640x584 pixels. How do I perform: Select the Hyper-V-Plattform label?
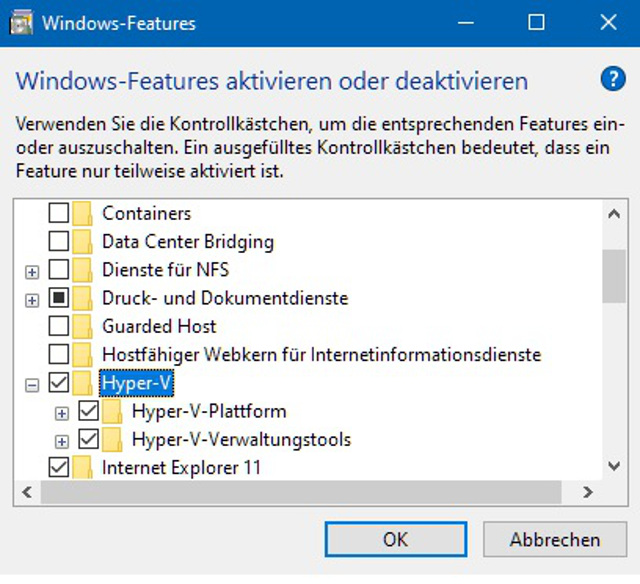(x=209, y=411)
